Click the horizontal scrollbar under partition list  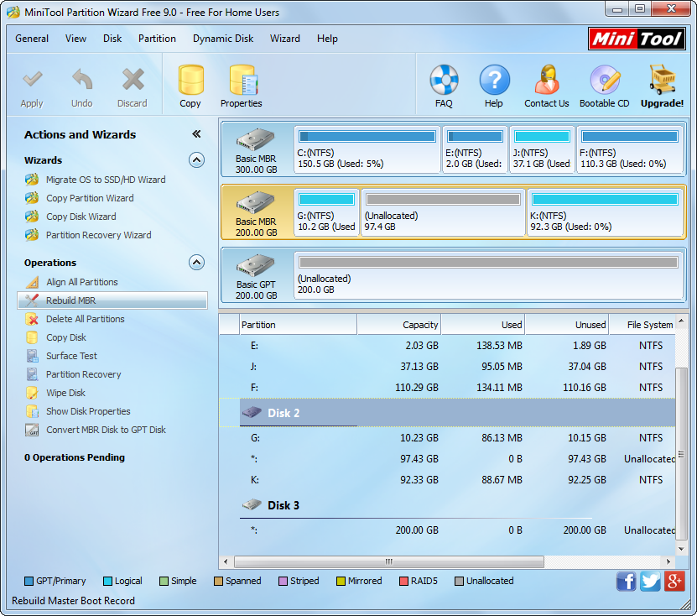coord(388,561)
